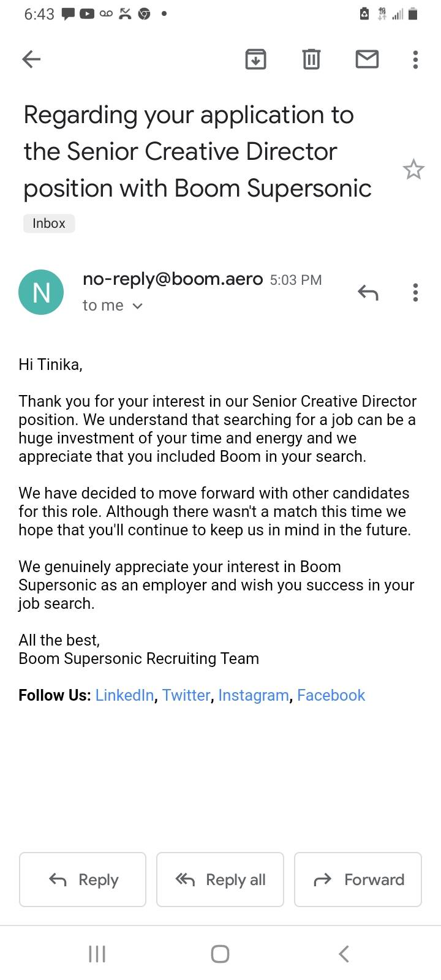Viewport: 441px width, 980px height.
Task: Go back using the top-left arrow
Action: click(x=31, y=59)
